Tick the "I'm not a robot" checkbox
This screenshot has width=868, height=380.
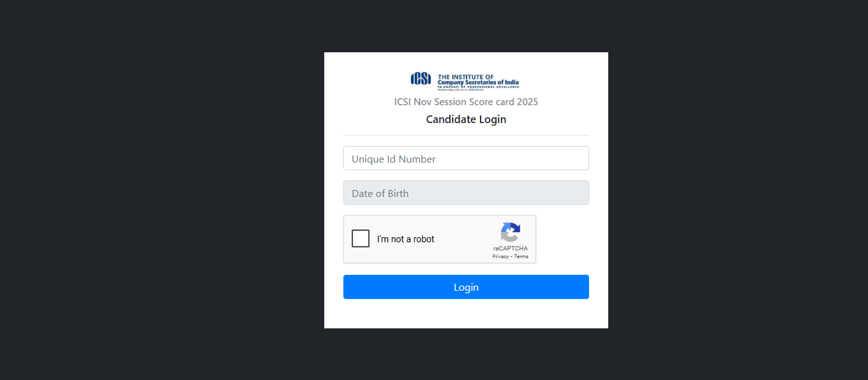pos(361,238)
